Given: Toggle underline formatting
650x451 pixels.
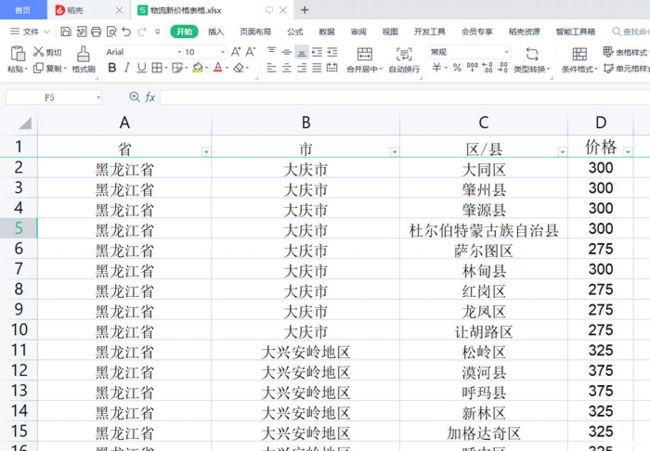Looking at the screenshot, I should (142, 68).
